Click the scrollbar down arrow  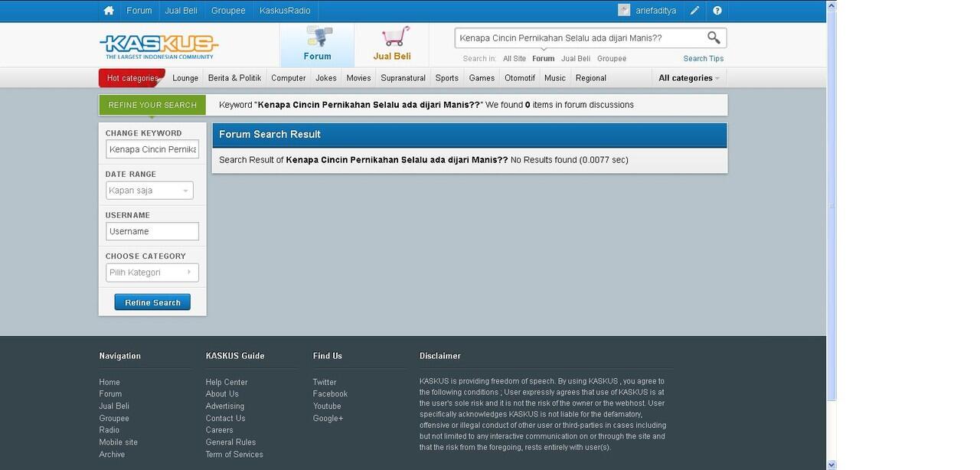coord(831,464)
